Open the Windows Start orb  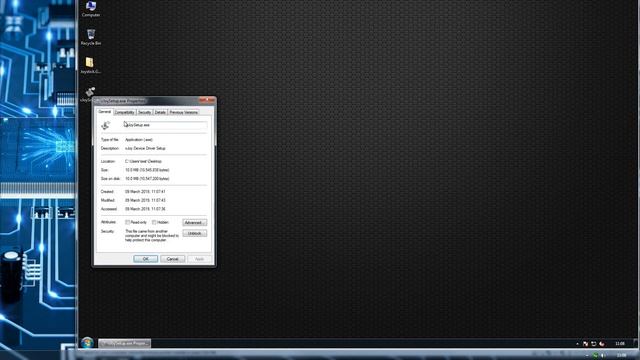pyautogui.click(x=87, y=343)
